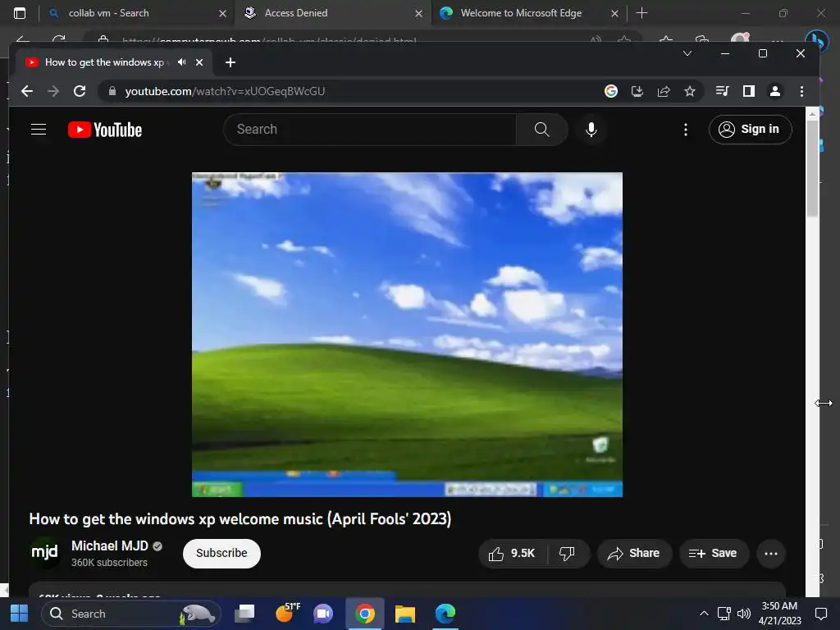Click the taskbar Search box
840x630 pixels.
(131, 614)
